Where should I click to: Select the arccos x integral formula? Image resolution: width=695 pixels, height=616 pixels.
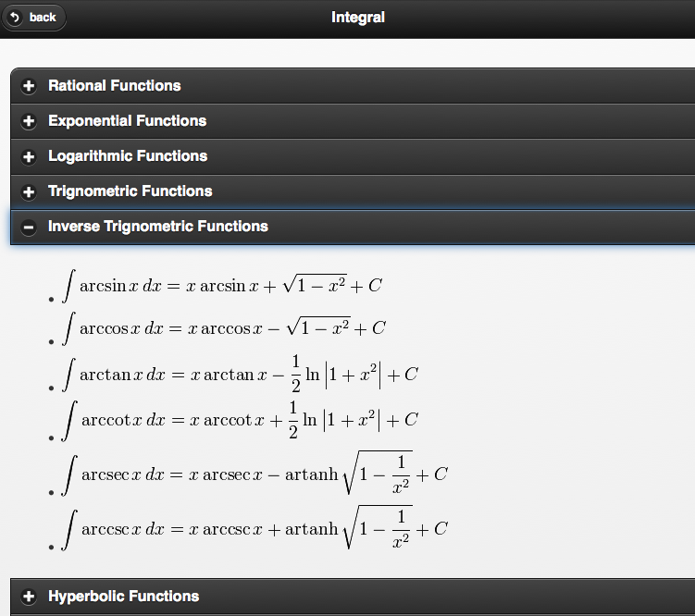(x=224, y=327)
